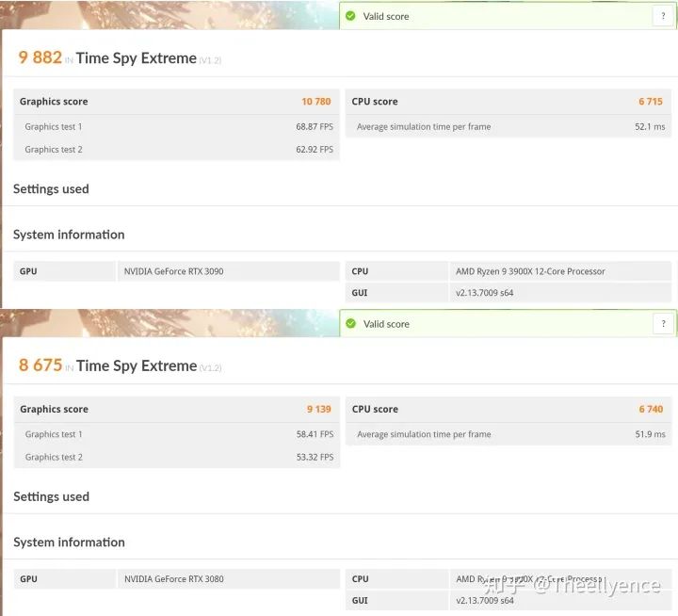Viewport: 678px width, 616px height.
Task: Open the help question mark above 8 675 result
Action: point(664,324)
